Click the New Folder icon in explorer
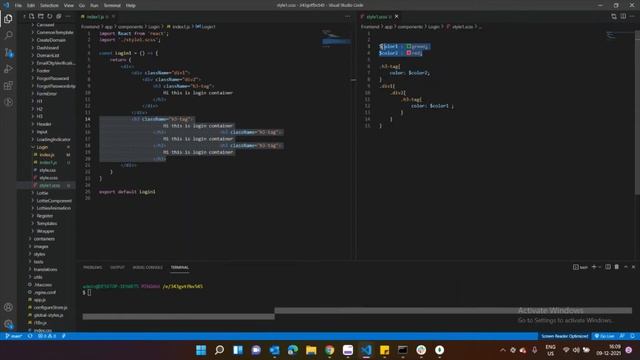640x360 pixels. (x=40, y=16)
